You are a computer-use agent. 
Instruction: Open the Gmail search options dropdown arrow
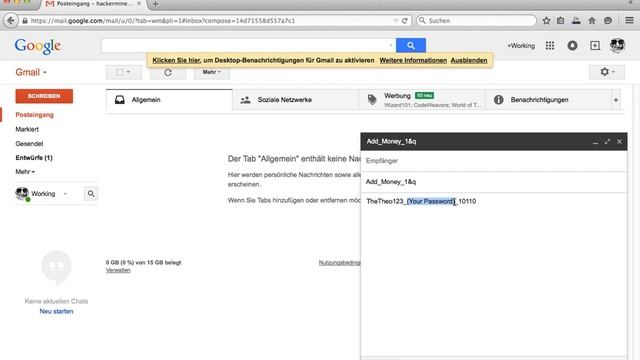click(x=391, y=45)
